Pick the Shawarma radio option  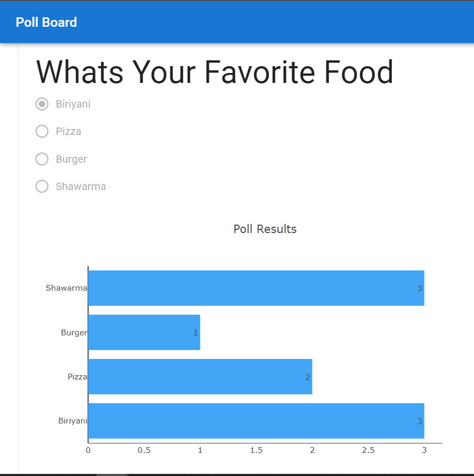tap(42, 186)
